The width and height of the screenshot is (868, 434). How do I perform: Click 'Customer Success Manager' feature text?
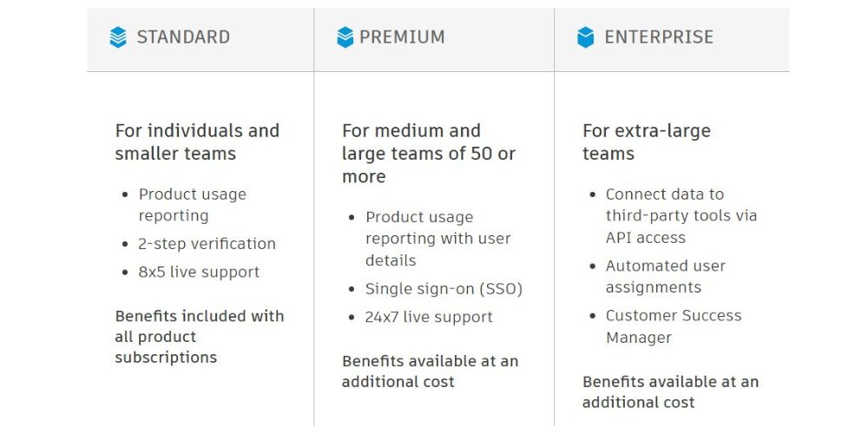pyautogui.click(x=674, y=326)
